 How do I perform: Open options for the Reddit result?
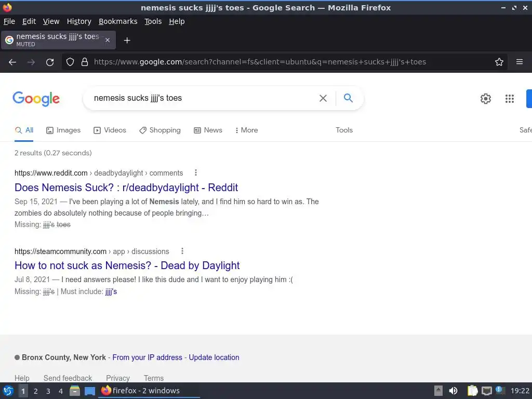point(196,172)
